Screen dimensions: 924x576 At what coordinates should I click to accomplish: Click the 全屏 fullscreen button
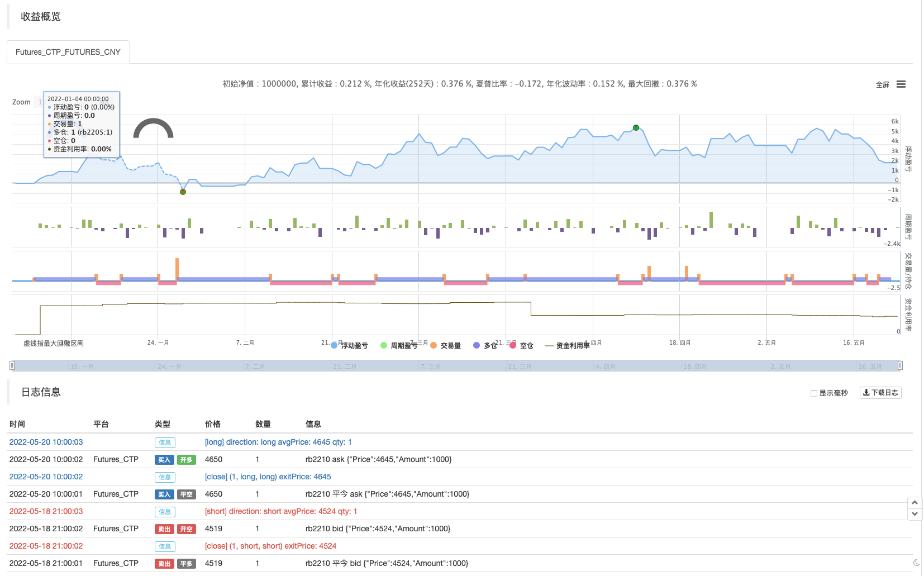coord(882,85)
